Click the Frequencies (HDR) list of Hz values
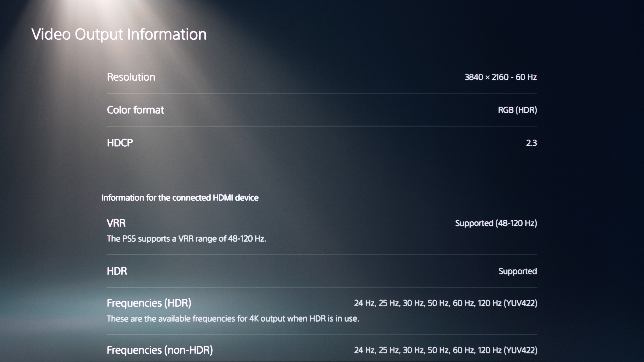Screen dimensions: 644x362 click(x=445, y=303)
